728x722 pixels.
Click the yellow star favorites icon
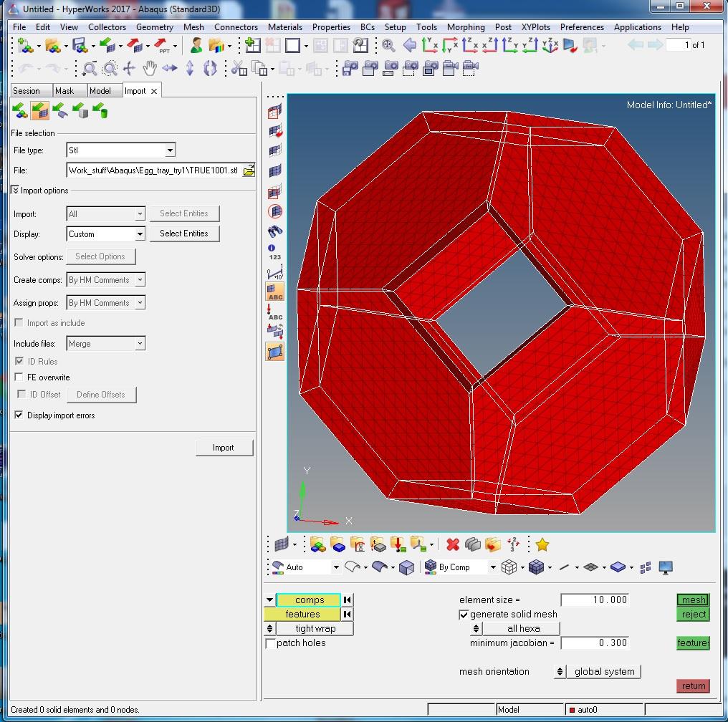[542, 544]
